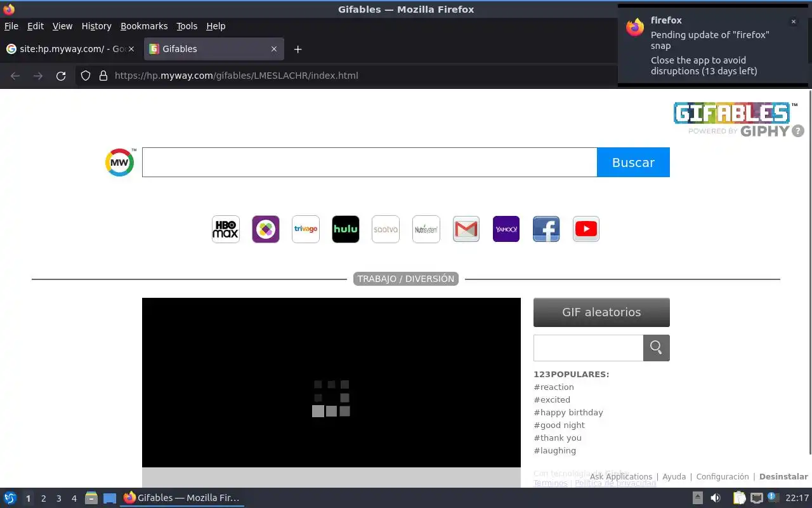Click the TRABAJO / DIVERSIÓN section label
Screen dimensions: 812x508
click(x=406, y=279)
